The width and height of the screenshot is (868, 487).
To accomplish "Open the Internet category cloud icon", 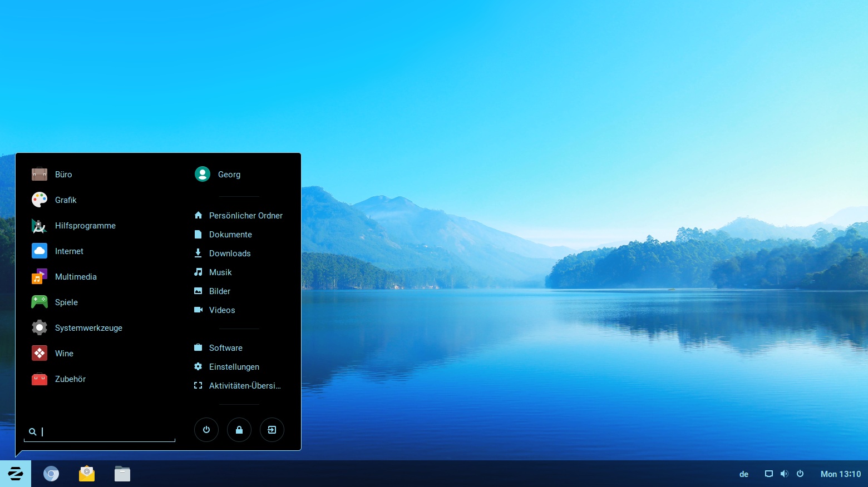I will (40, 251).
